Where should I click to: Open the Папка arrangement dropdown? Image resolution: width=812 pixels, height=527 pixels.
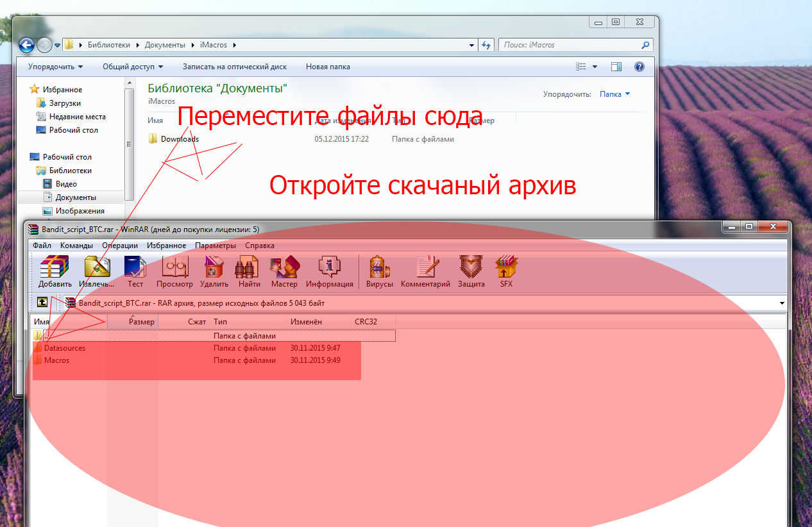pos(614,94)
